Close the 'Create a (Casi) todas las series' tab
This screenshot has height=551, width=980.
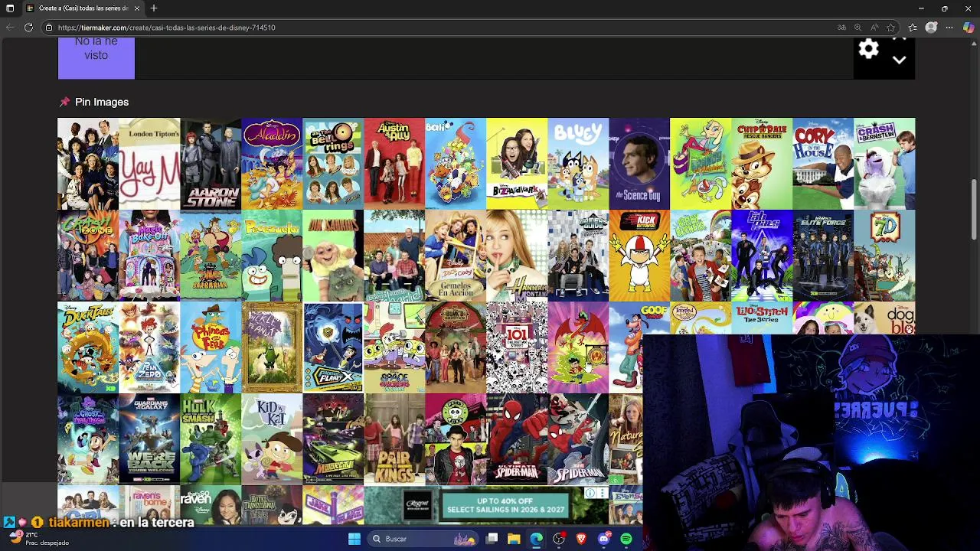(137, 8)
